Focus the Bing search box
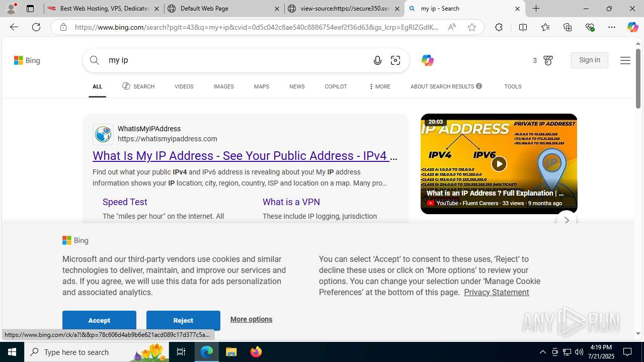The image size is (644, 362). (236, 60)
